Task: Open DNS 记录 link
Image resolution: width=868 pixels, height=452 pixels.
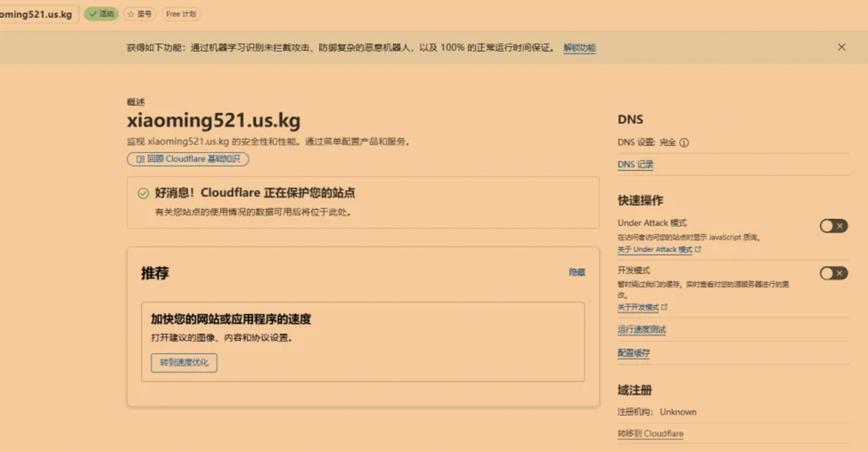Action: click(x=635, y=165)
